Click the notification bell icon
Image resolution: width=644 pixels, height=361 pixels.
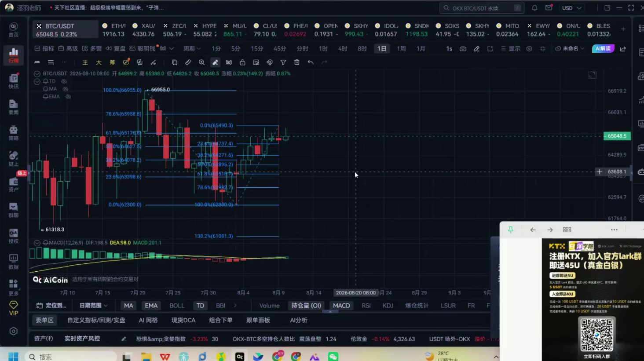[x=534, y=8]
